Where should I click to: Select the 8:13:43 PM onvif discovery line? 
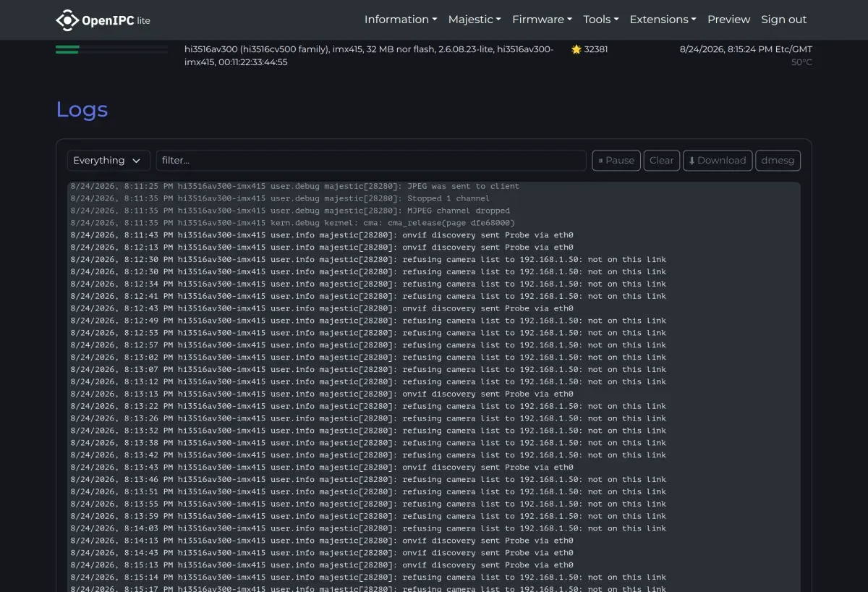pyautogui.click(x=322, y=467)
